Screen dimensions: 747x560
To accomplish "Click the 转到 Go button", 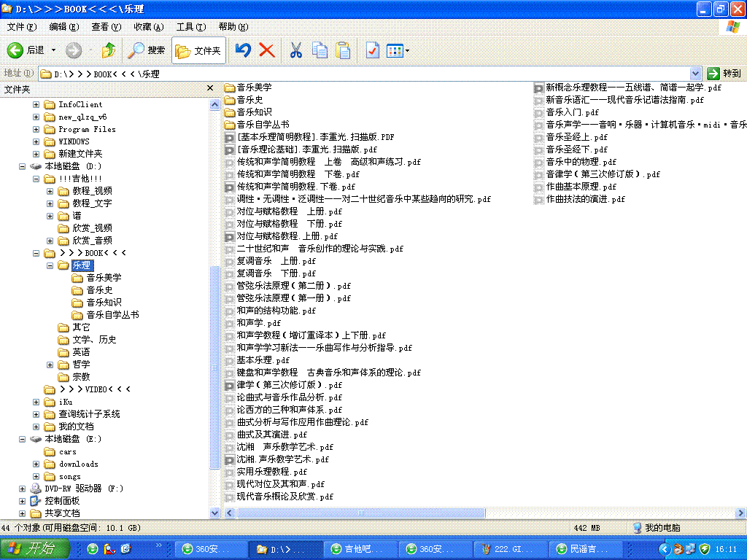I will 724,74.
